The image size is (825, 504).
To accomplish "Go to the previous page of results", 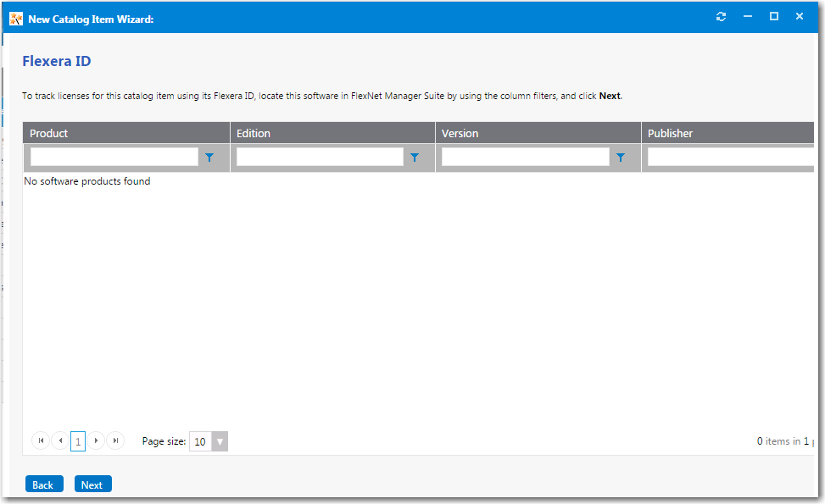I will point(60,441).
